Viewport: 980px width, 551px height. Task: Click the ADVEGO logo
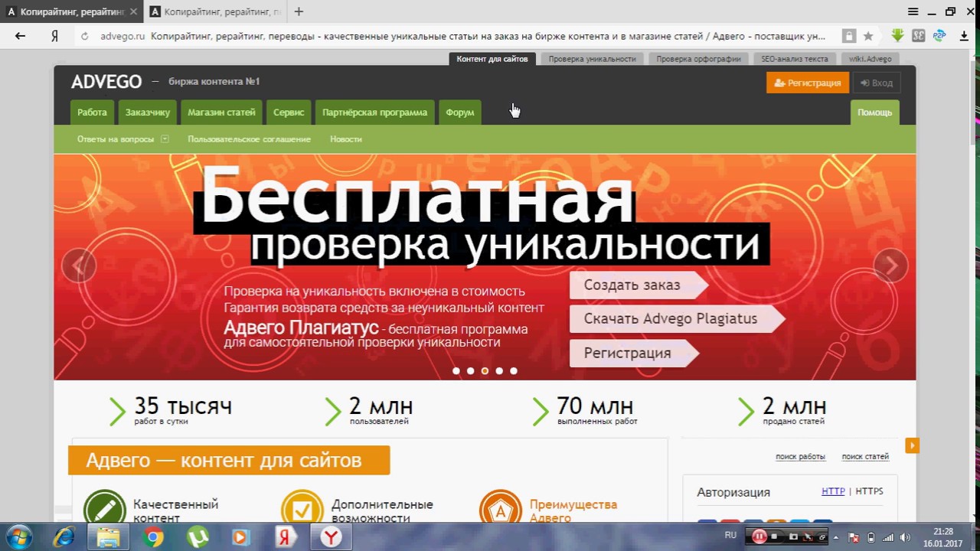pos(106,82)
